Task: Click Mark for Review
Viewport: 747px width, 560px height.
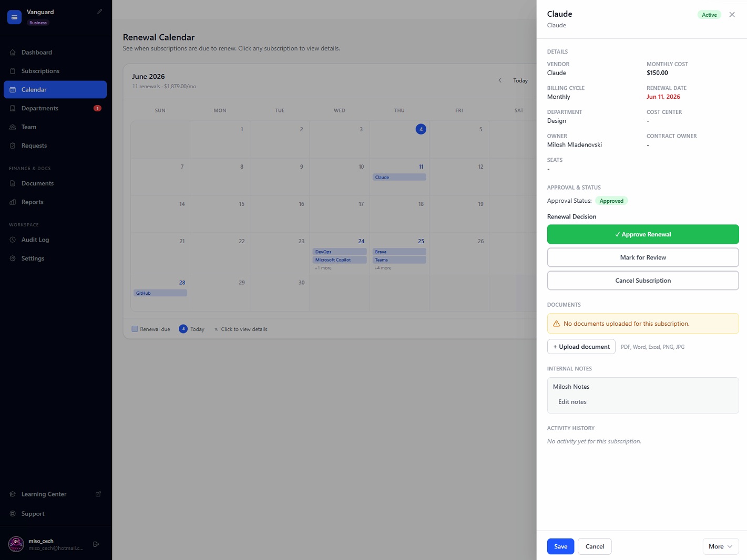Action: click(643, 257)
